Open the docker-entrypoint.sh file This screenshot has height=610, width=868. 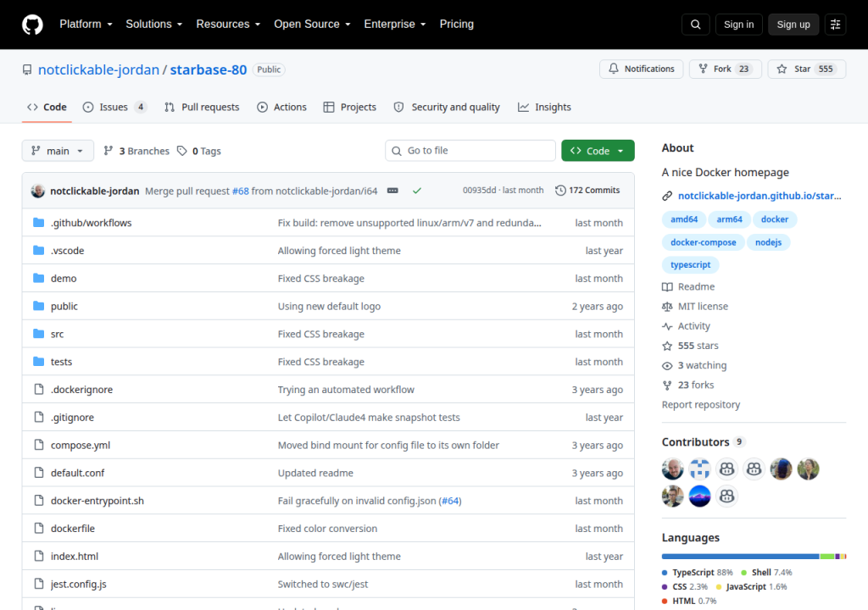97,501
